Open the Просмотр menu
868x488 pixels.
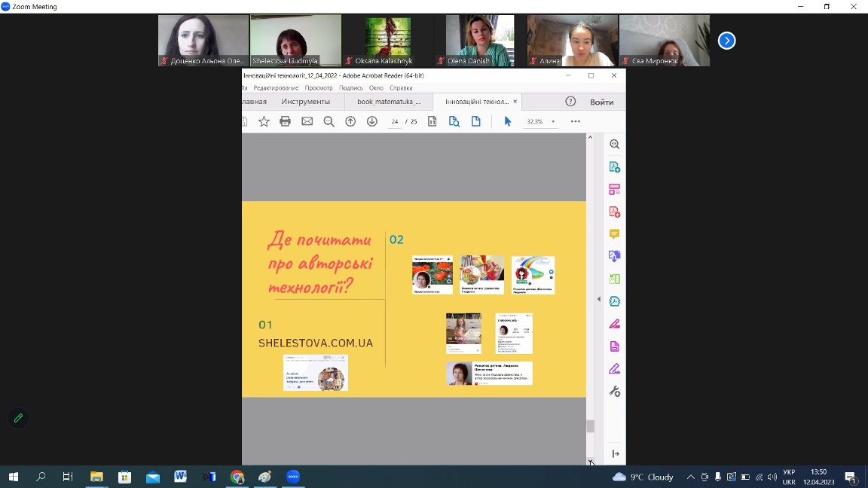tap(319, 88)
